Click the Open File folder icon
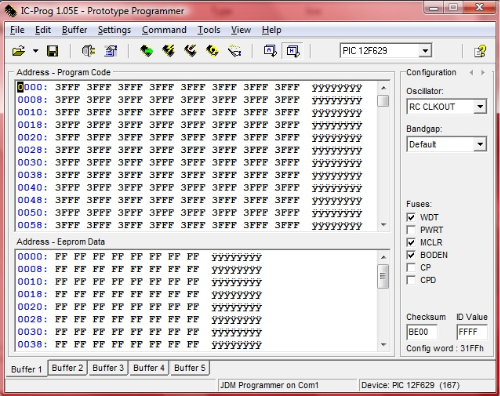The image size is (500, 396). pos(19,51)
